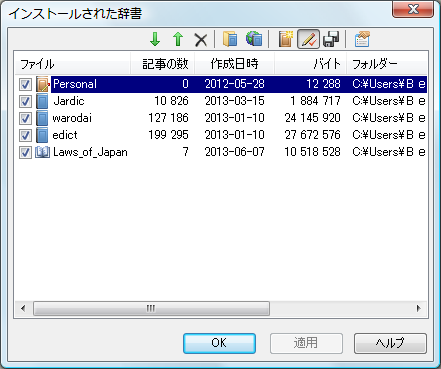The image size is (441, 369).
Task: Click the Personal dictionary book icon
Action: (43, 84)
